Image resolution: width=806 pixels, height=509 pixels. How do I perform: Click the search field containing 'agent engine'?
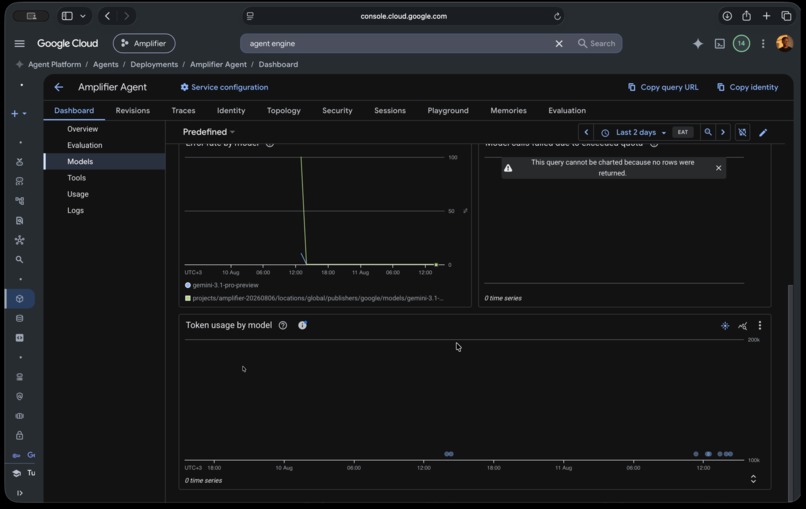click(396, 44)
